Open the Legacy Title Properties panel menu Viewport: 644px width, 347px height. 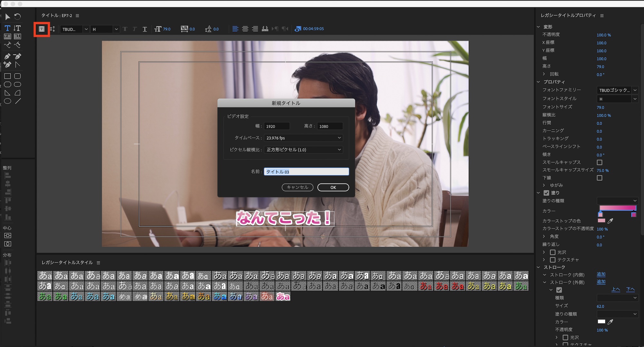(602, 15)
